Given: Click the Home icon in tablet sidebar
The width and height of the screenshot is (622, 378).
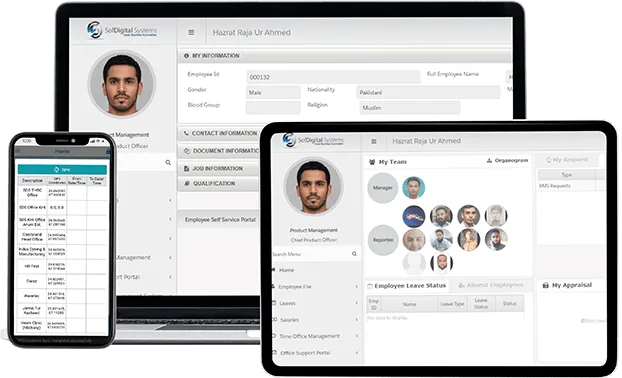Looking at the screenshot, I should coord(274,270).
